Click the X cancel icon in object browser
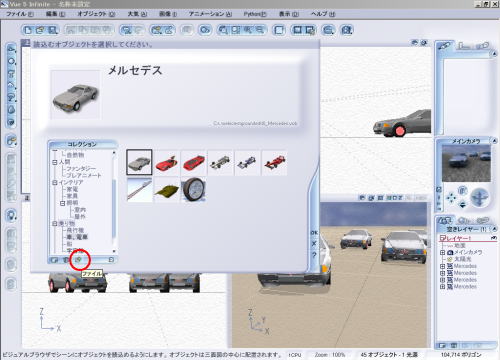 (314, 244)
